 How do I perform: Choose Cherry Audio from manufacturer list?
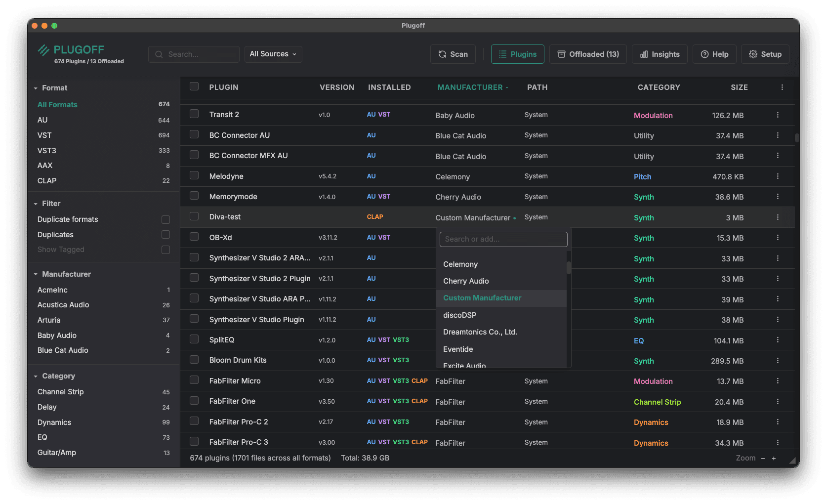[x=501, y=281]
